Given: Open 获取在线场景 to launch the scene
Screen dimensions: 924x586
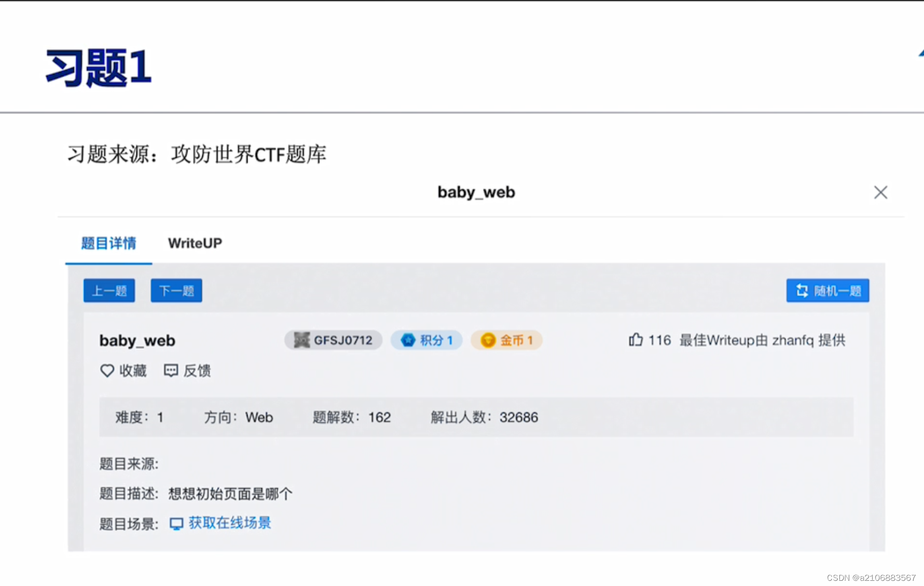Looking at the screenshot, I should click(x=230, y=523).
